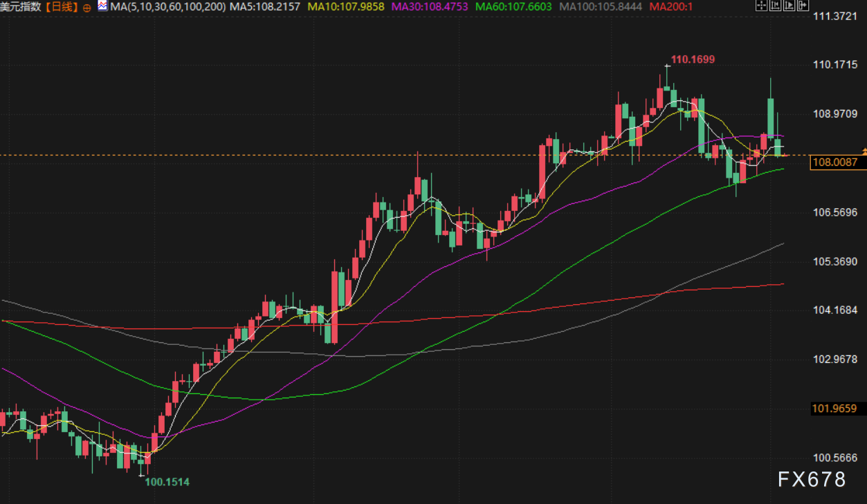Click the orange double-arrow marker at right edge
The image size is (867, 504).
click(x=864, y=150)
